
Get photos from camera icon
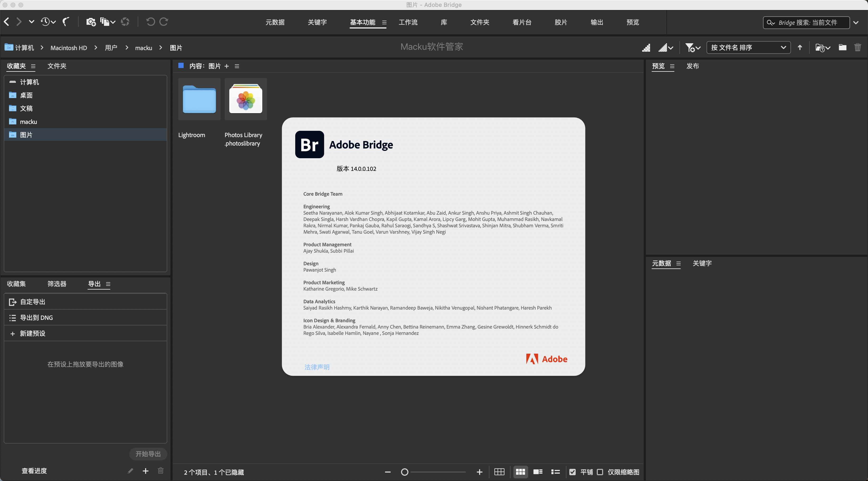click(x=91, y=22)
